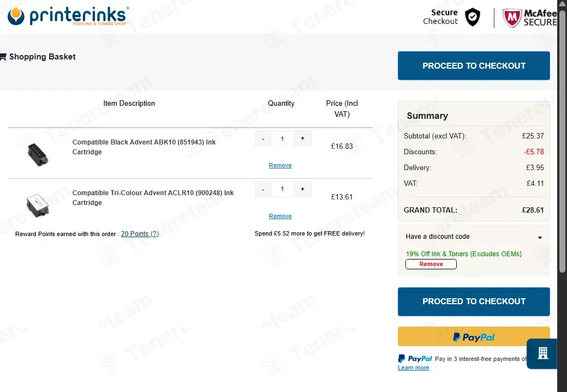Increase quantity of Black ABK10 cartridge
Viewport: 567px width, 392px height.
(x=302, y=138)
